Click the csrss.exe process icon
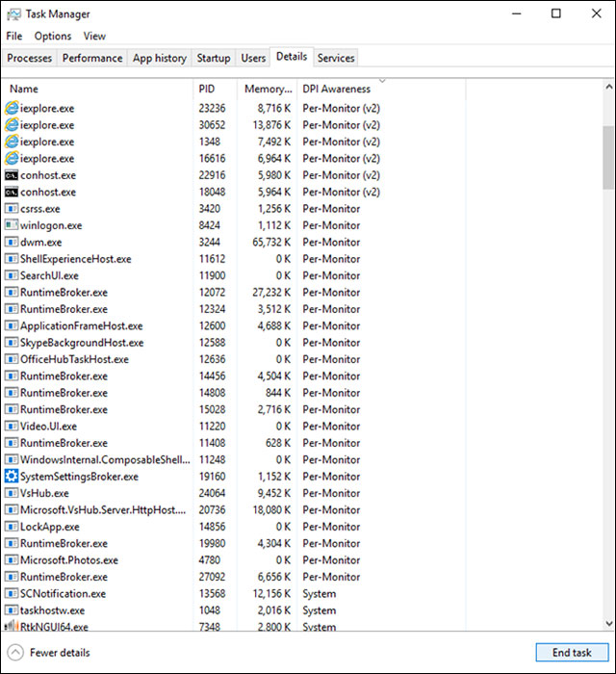This screenshot has height=674, width=616. point(12,209)
